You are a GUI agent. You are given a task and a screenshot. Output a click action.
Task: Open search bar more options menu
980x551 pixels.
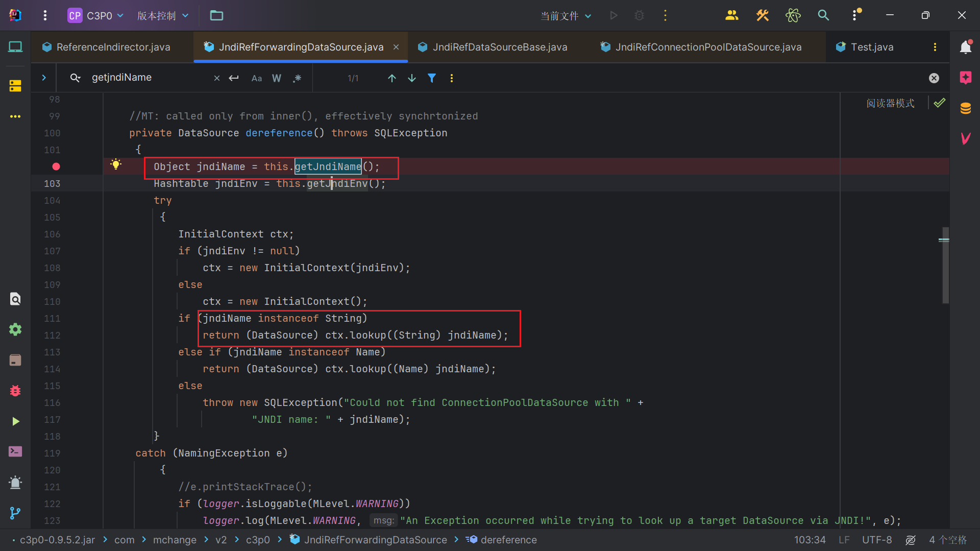coord(452,78)
